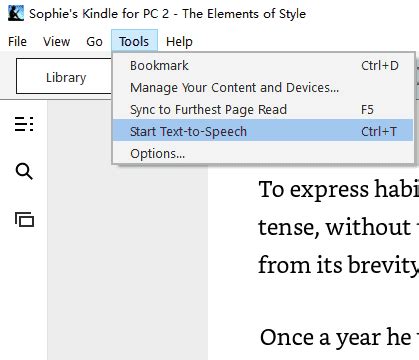The width and height of the screenshot is (419, 360).
Task: Click the line beginning "To express"
Action: tap(339, 190)
